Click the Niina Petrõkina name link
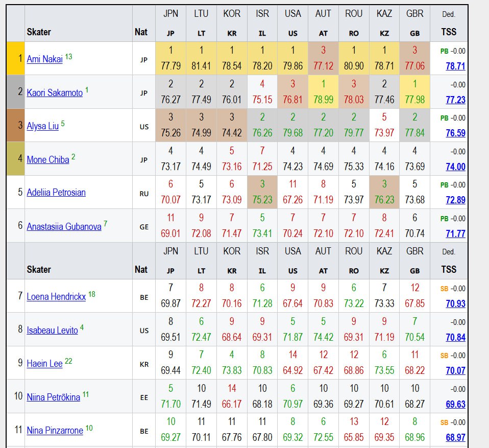This screenshot has width=489, height=448. point(53,397)
